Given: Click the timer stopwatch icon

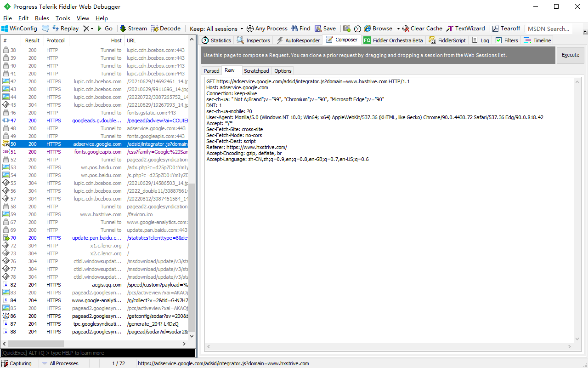Looking at the screenshot, I should tap(357, 29).
